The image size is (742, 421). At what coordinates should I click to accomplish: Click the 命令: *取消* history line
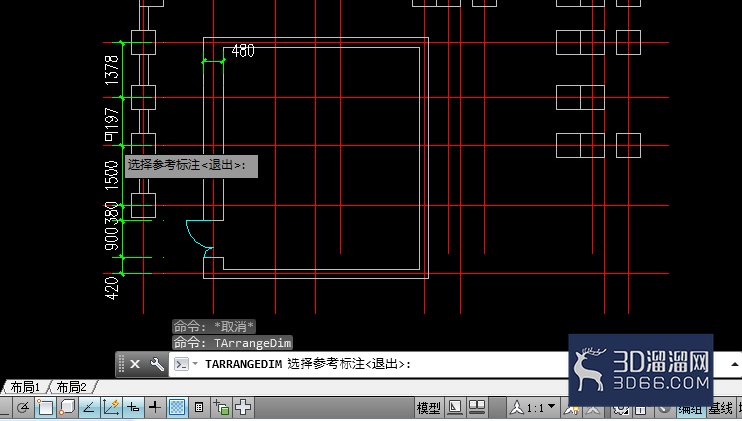[214, 326]
